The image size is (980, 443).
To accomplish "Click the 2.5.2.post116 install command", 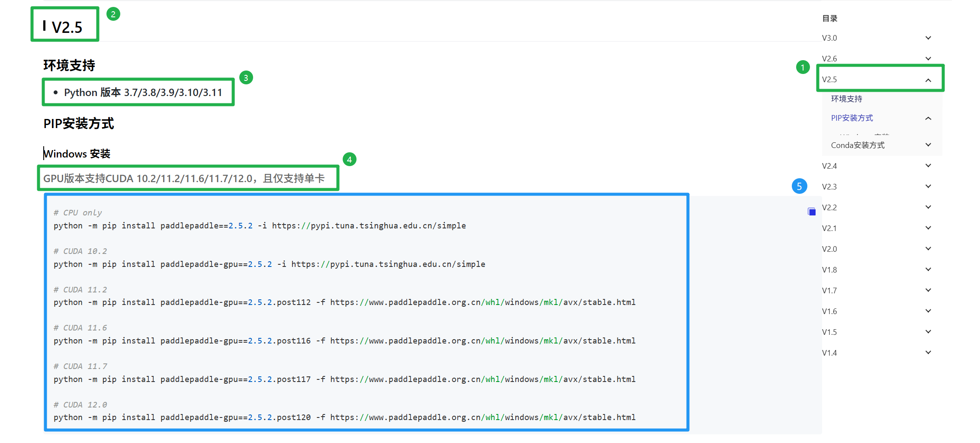I will click(344, 341).
